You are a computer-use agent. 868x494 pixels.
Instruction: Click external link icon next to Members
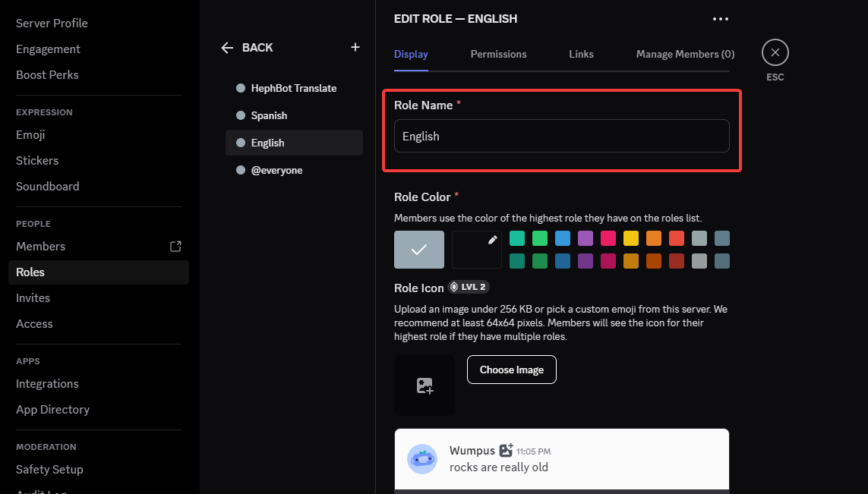click(175, 246)
